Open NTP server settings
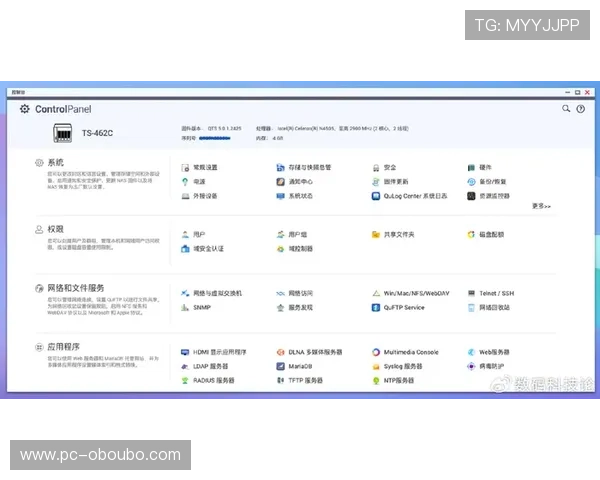 [x=398, y=381]
